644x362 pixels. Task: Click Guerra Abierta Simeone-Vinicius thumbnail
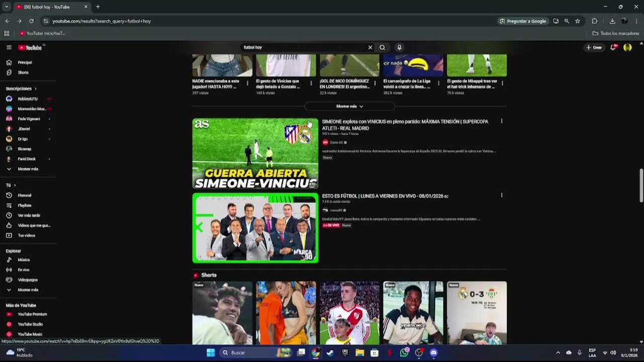tap(255, 154)
